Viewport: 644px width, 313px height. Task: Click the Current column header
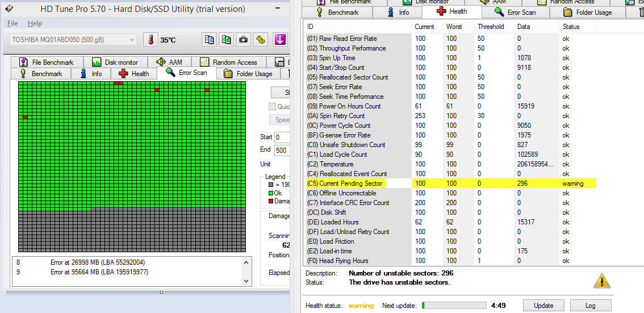click(427, 27)
